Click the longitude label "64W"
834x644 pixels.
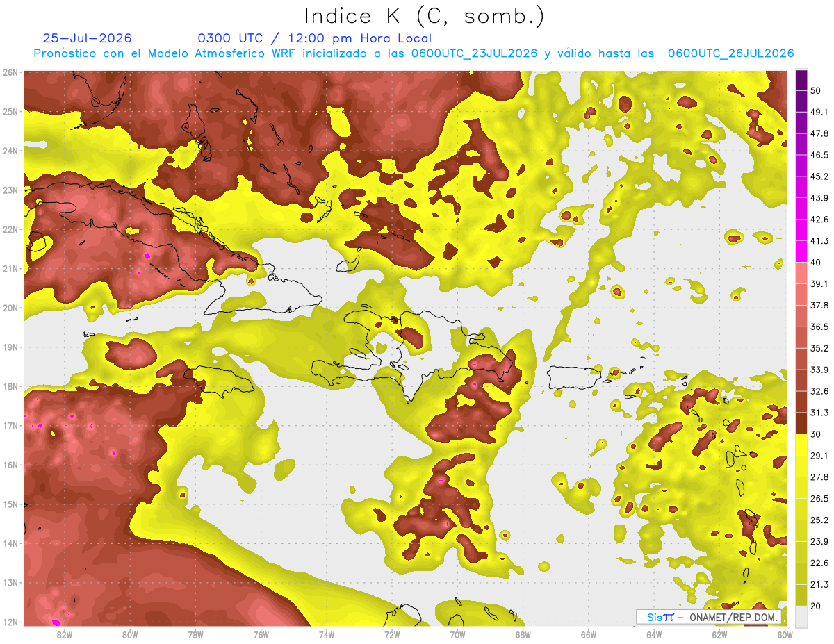(x=654, y=634)
